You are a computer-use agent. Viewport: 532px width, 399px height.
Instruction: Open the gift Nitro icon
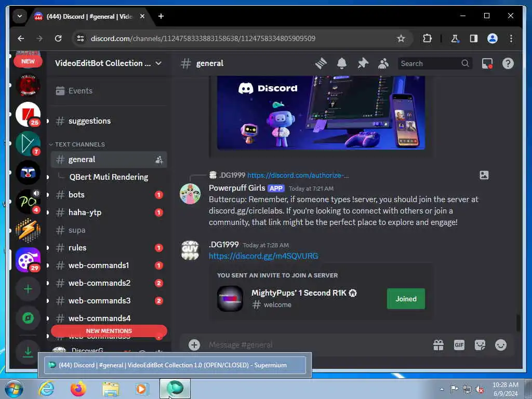[x=438, y=345]
